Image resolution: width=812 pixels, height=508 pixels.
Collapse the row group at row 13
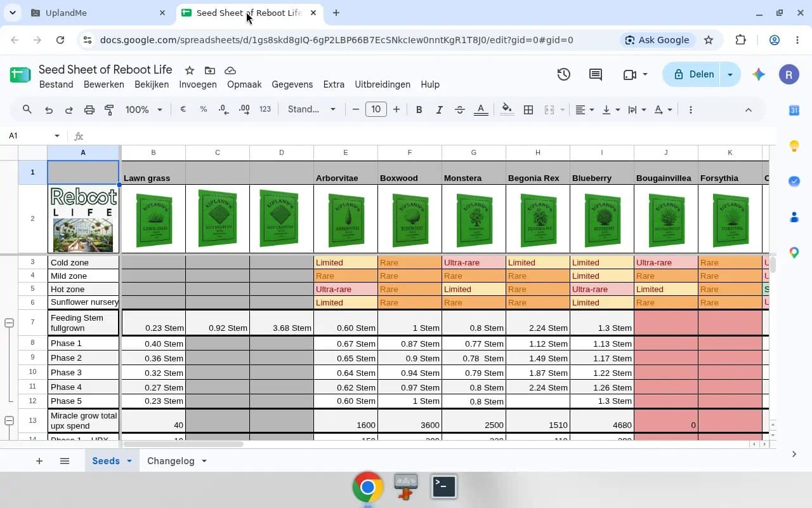pos(9,420)
